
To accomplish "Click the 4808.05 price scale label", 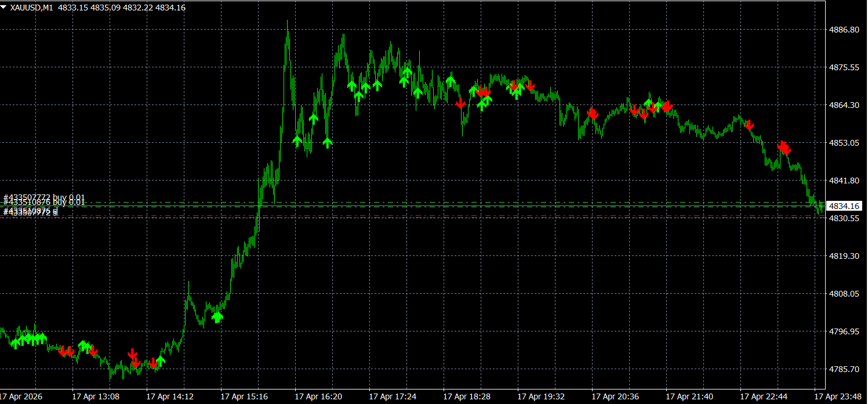I will click(844, 294).
